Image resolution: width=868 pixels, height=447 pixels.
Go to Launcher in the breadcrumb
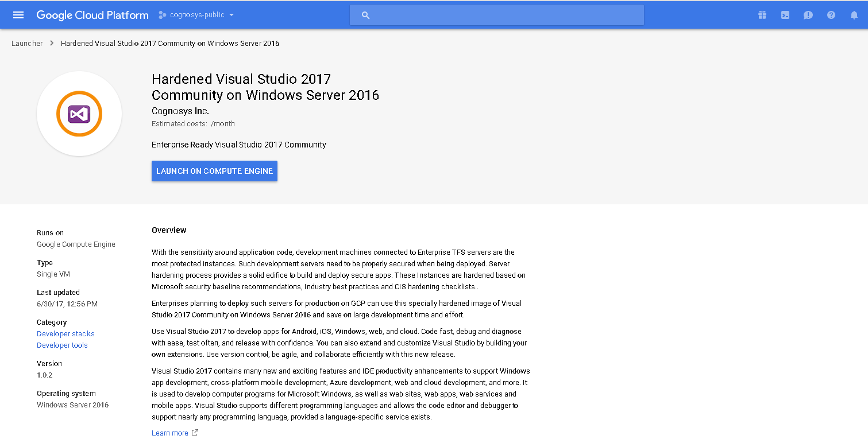coord(27,43)
